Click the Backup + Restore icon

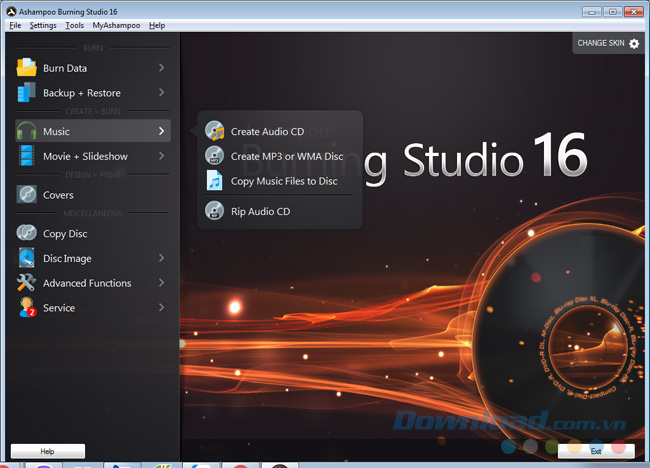coord(26,93)
